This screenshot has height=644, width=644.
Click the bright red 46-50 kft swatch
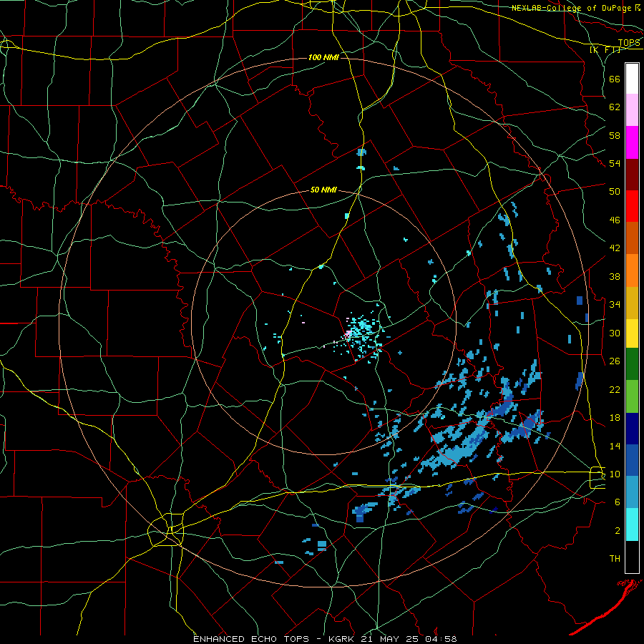click(632, 206)
